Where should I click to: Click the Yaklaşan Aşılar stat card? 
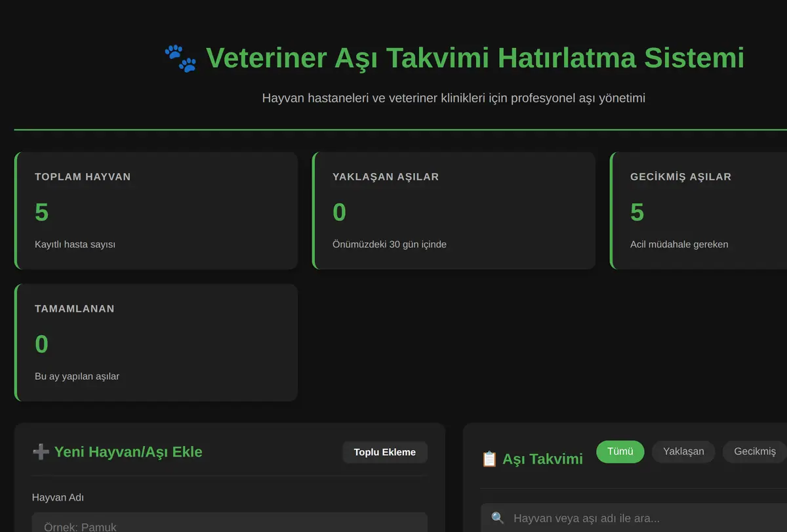pos(454,211)
